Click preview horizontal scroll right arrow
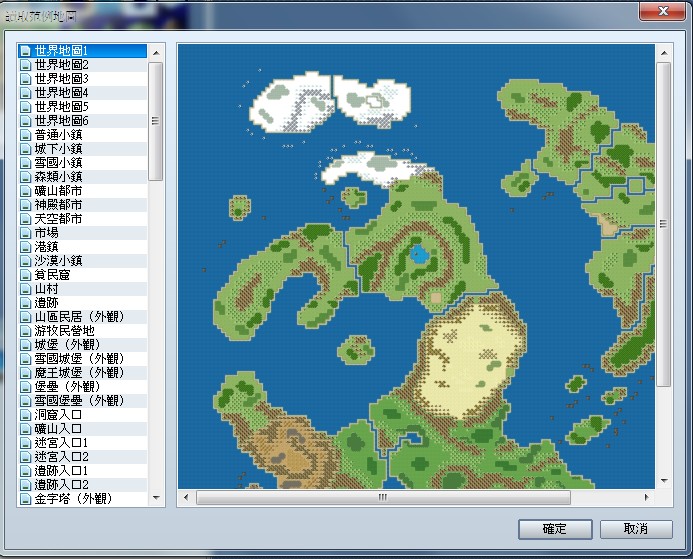693x559 pixels. coord(647,498)
